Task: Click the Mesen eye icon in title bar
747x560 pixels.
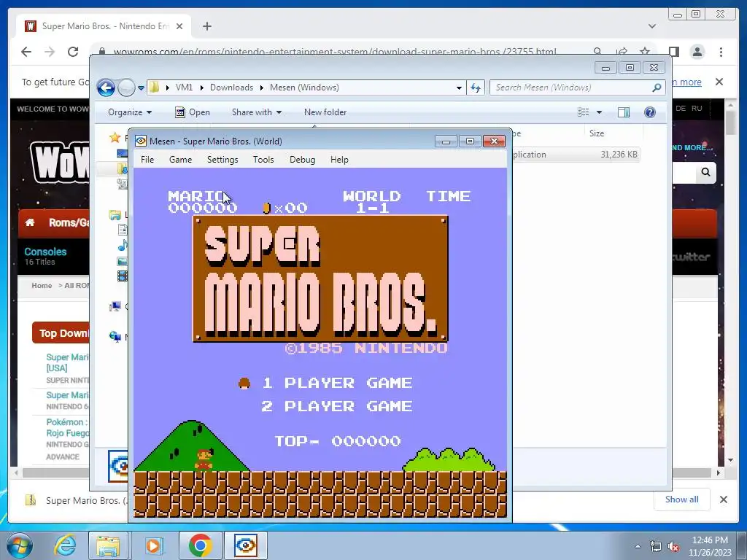Action: click(141, 141)
